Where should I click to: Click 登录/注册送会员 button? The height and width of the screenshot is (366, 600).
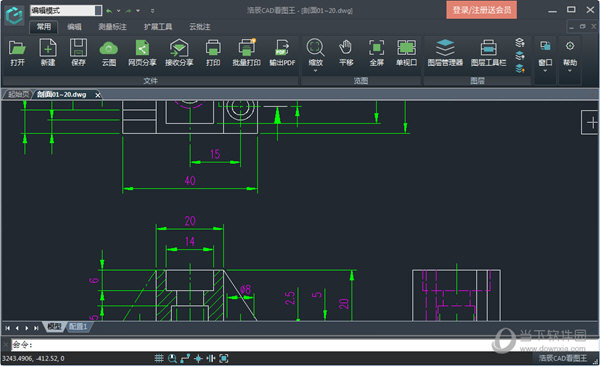coord(481,10)
